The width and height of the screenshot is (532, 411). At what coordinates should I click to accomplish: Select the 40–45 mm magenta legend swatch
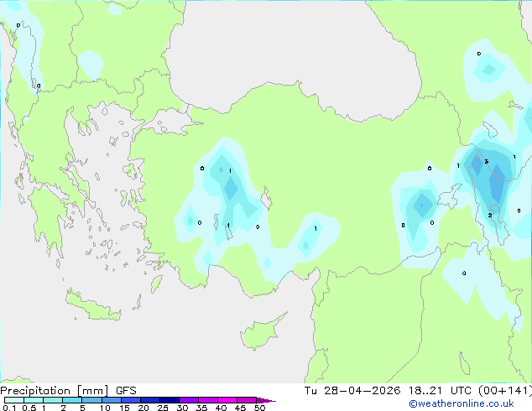[x=227, y=400]
